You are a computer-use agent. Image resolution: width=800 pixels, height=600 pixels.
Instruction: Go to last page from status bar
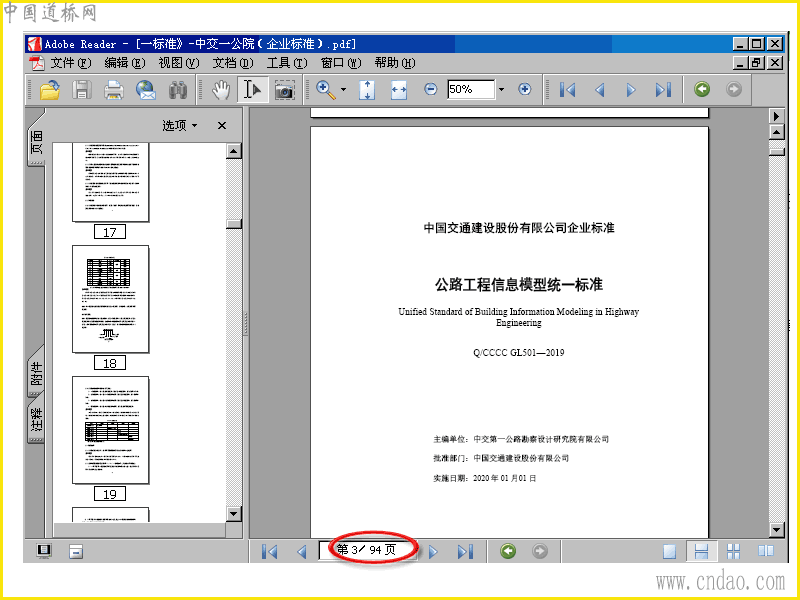coord(465,552)
